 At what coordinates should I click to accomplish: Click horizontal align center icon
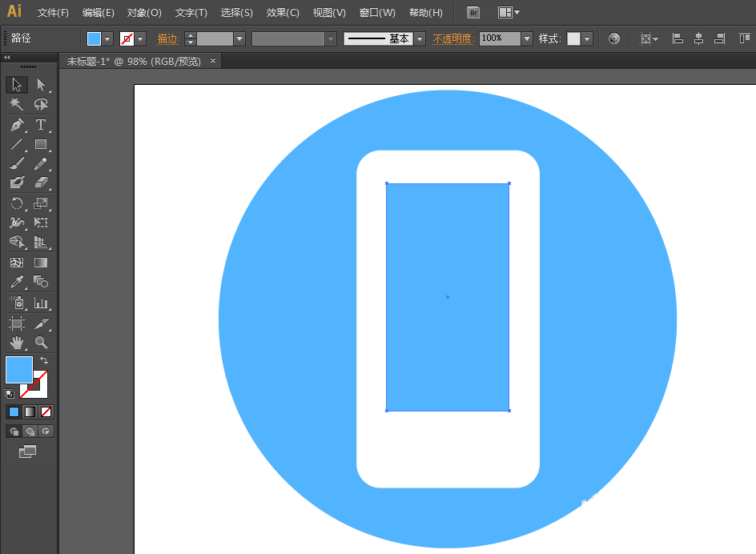tap(698, 38)
